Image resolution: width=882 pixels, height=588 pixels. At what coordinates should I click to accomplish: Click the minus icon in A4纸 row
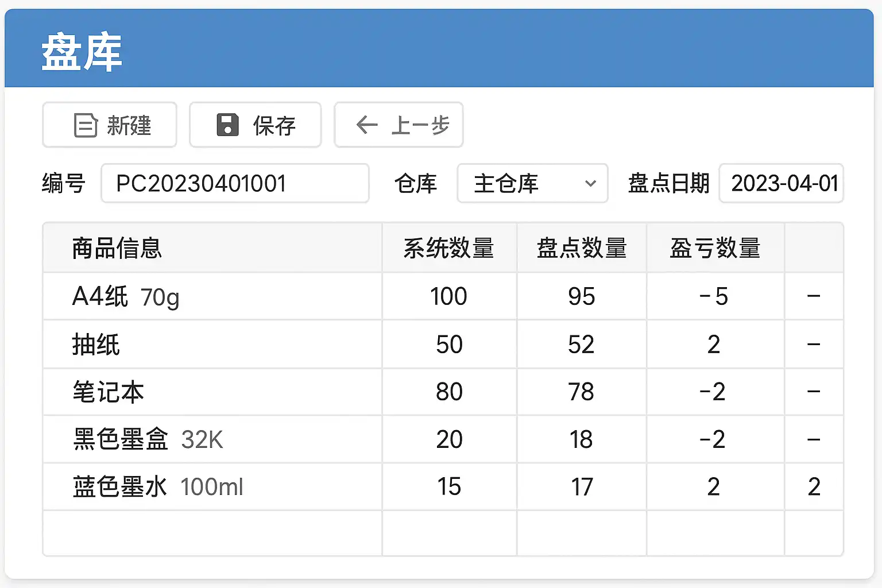pos(813,296)
